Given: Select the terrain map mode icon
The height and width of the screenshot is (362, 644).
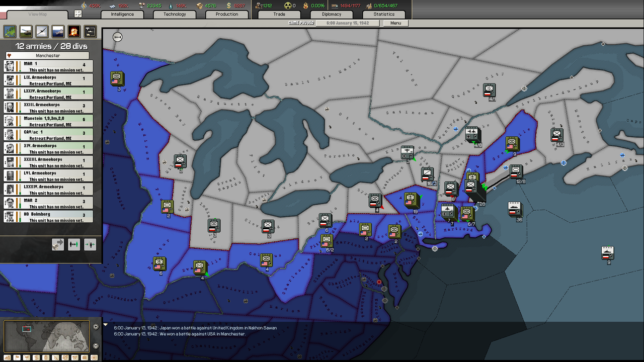Looking at the screenshot, I should pos(10,32).
